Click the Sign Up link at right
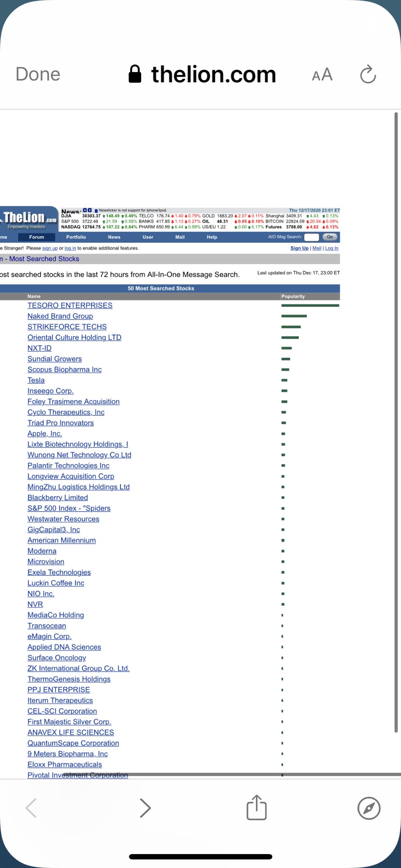The image size is (401, 868). coord(299,248)
